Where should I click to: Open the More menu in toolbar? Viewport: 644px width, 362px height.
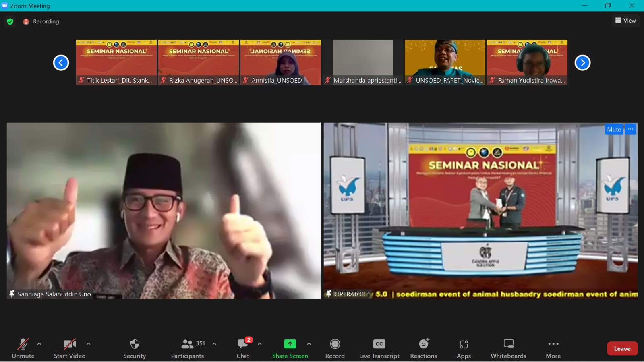[x=553, y=348]
